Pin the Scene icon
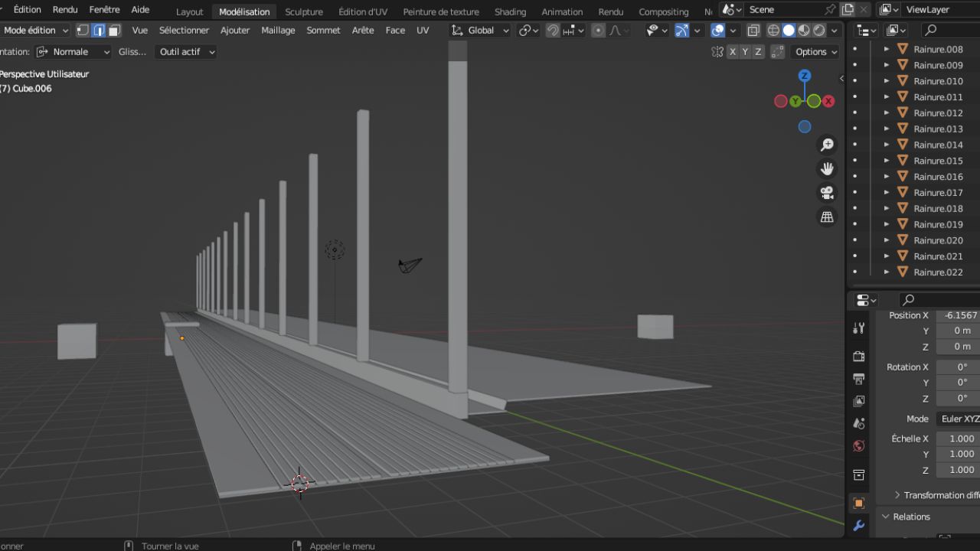 coord(830,9)
